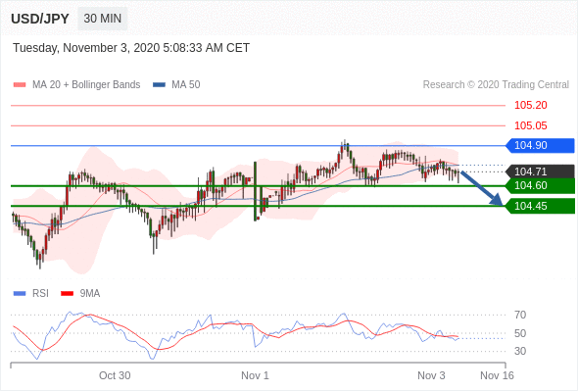Click the 30 MIN timeframe badge
Image resolution: width=578 pixels, height=392 pixels.
coord(103,19)
